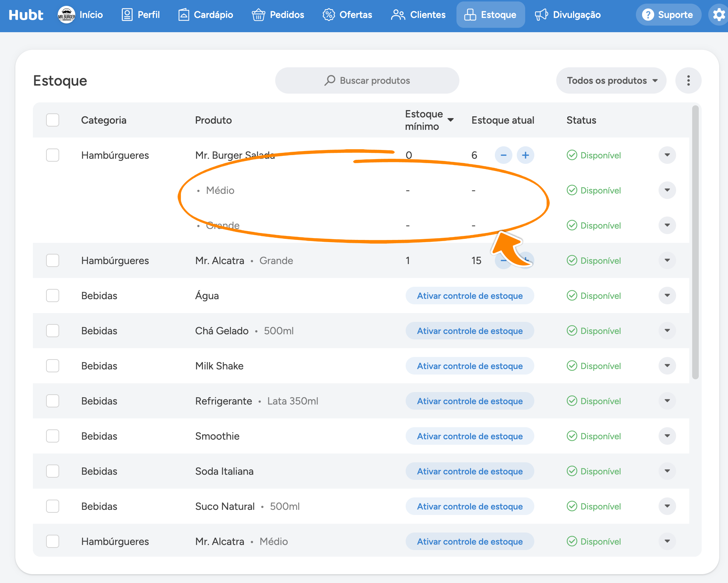
Task: Open status dropdown for Água row
Action: click(667, 296)
